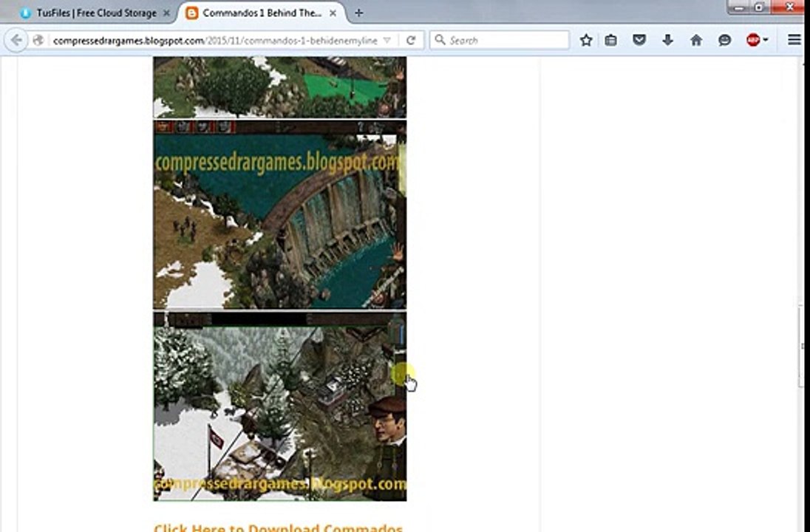Expand the URL history dropdown arrow

[x=387, y=41]
